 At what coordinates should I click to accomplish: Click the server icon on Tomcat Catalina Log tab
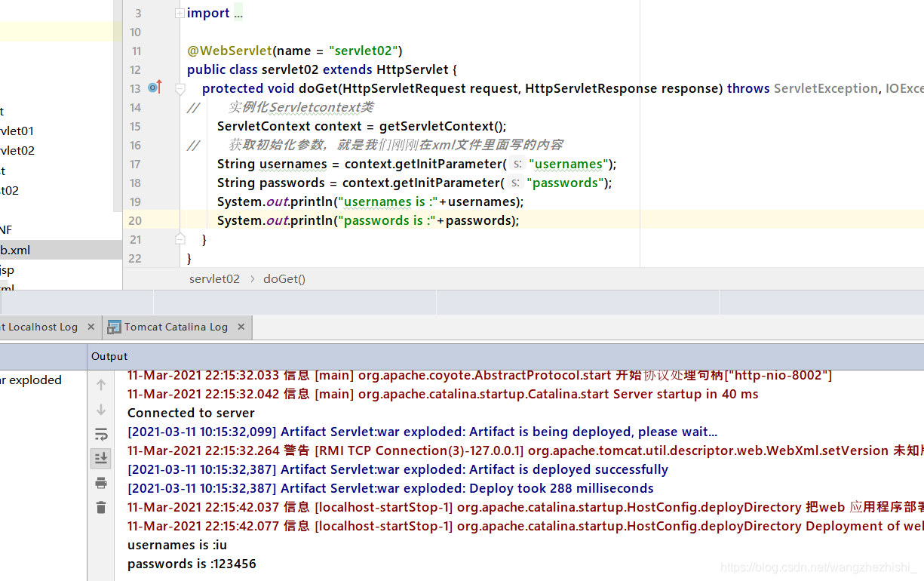[114, 327]
